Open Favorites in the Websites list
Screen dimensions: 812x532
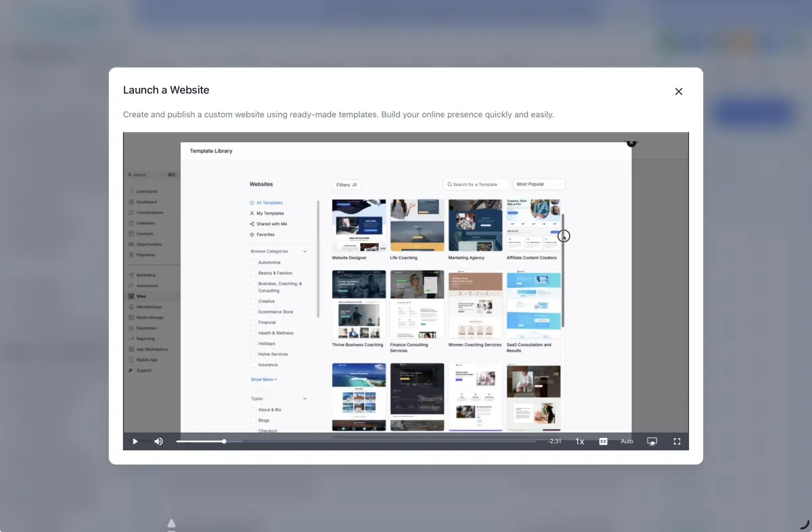click(262, 235)
